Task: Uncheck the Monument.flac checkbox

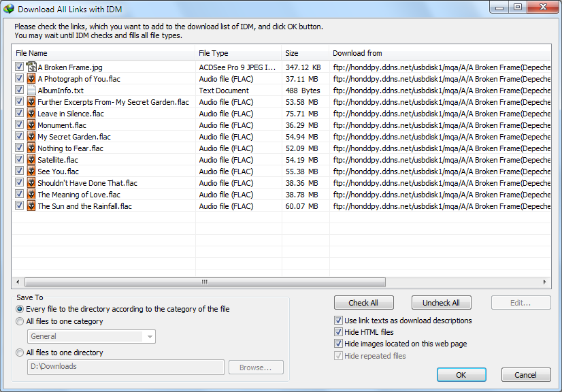Action: pos(19,124)
